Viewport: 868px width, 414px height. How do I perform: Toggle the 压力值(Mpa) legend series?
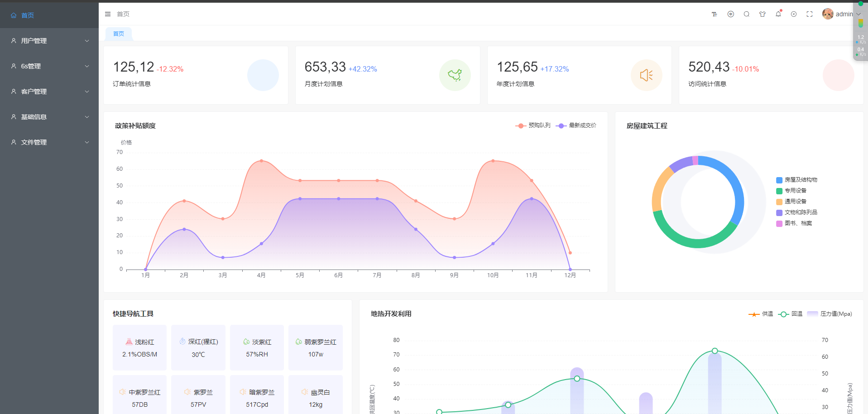click(830, 314)
